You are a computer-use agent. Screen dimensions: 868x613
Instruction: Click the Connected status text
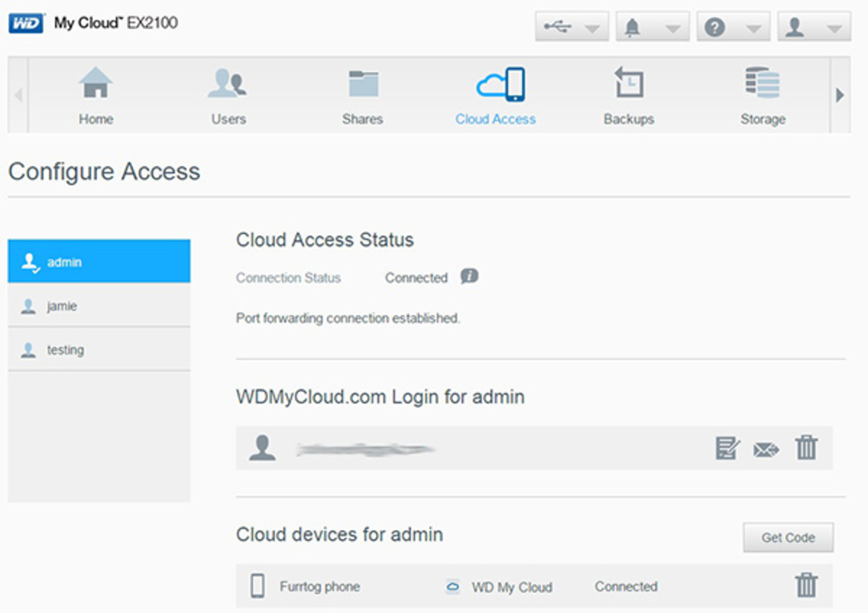417,278
